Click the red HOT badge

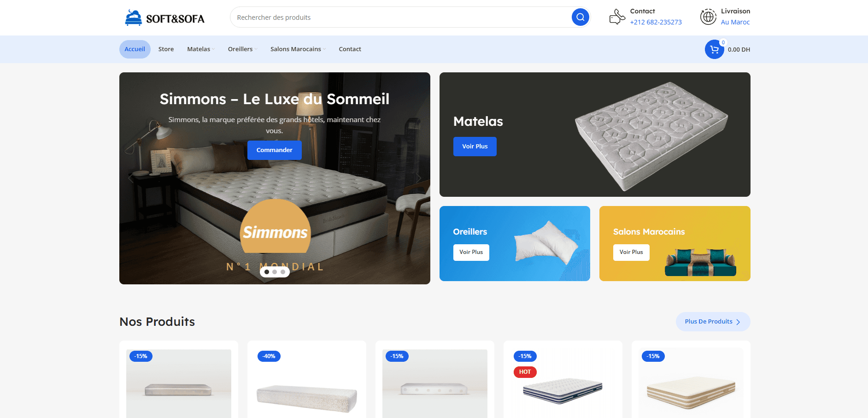coord(525,372)
